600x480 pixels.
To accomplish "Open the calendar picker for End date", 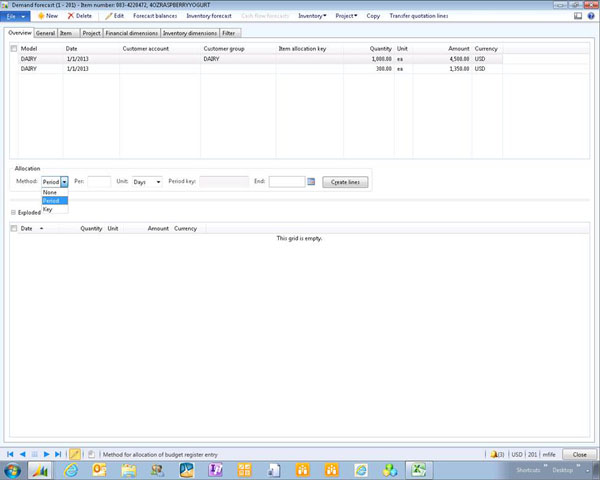I will click(311, 181).
